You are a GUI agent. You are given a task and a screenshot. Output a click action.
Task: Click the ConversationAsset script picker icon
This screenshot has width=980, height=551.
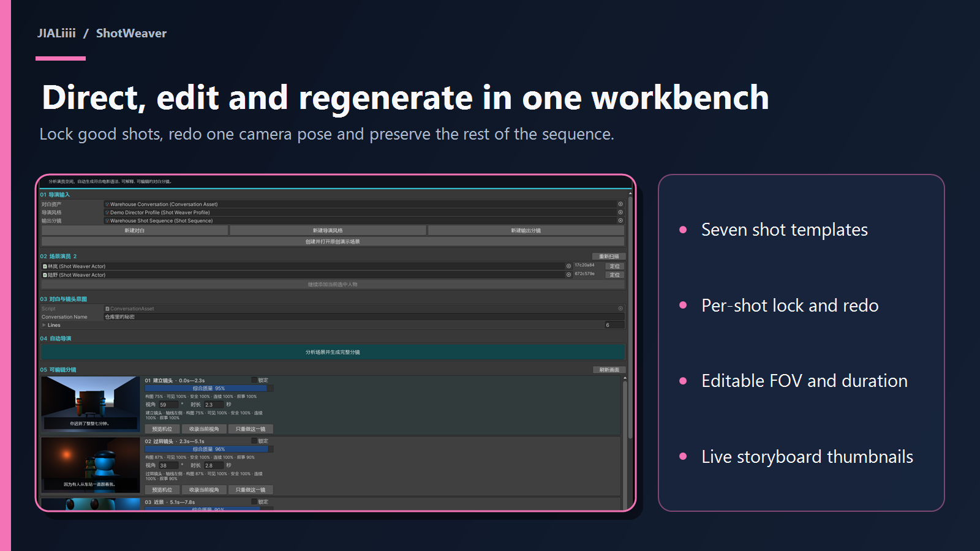620,309
